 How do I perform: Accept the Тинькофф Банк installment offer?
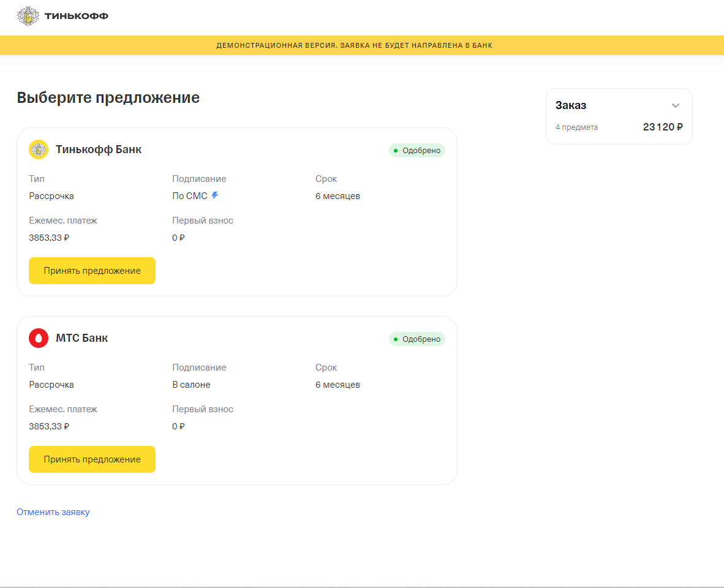[92, 271]
